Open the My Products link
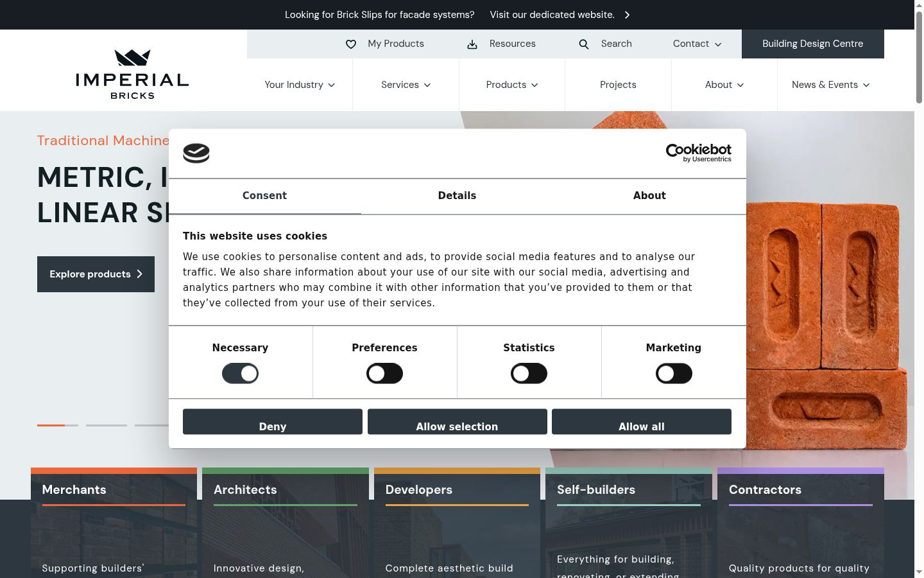This screenshot has height=578, width=924. (396, 44)
